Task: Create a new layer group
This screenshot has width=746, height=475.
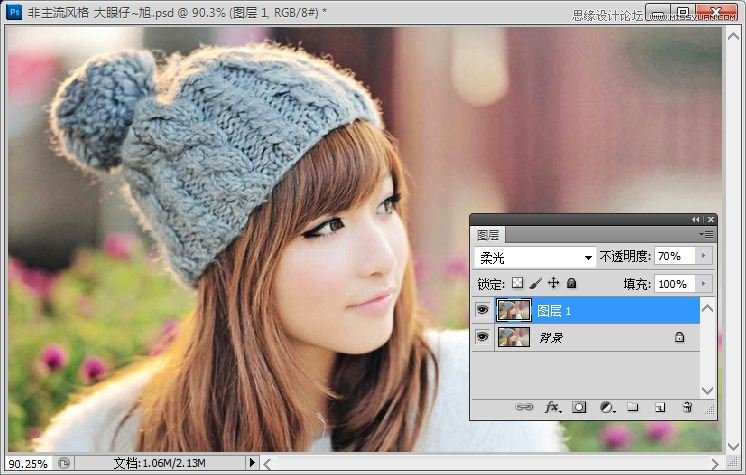Action: (633, 408)
